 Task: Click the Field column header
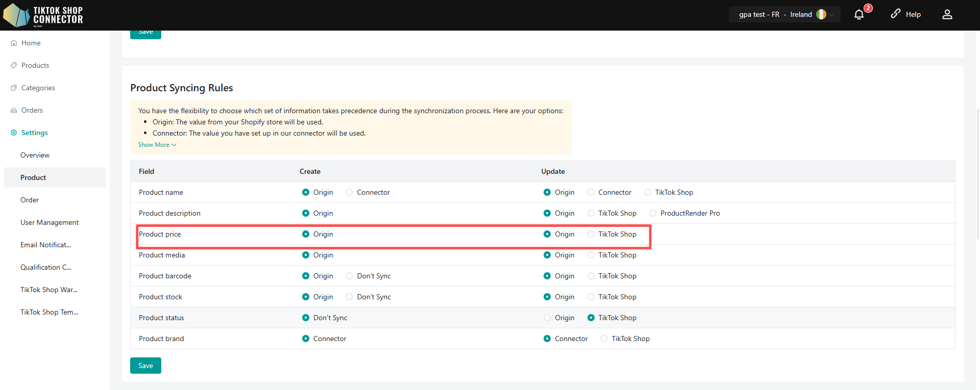point(146,171)
